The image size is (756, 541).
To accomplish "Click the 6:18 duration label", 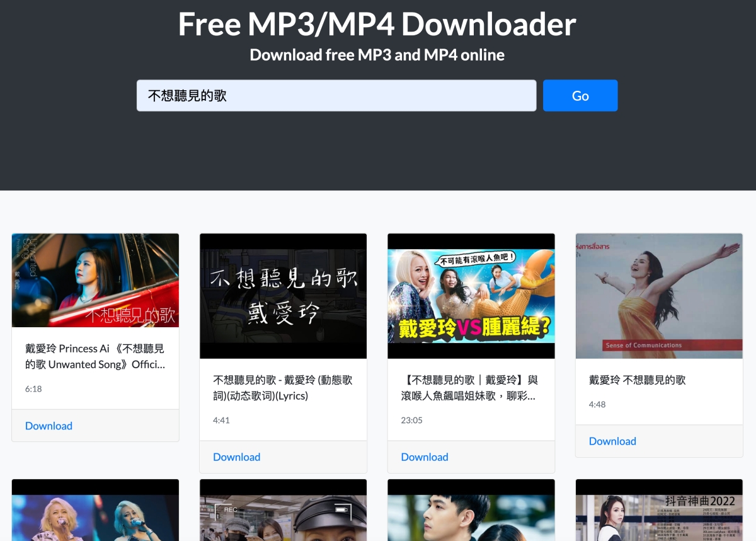I will [33, 389].
